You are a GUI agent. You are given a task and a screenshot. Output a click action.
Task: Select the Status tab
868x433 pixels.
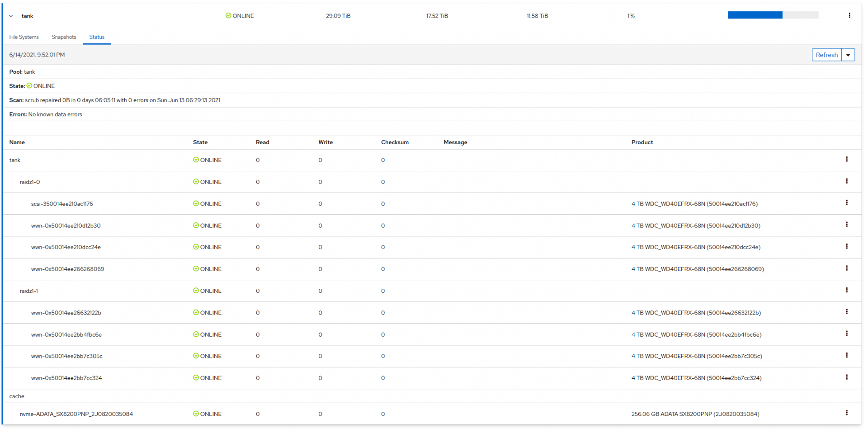tap(97, 37)
